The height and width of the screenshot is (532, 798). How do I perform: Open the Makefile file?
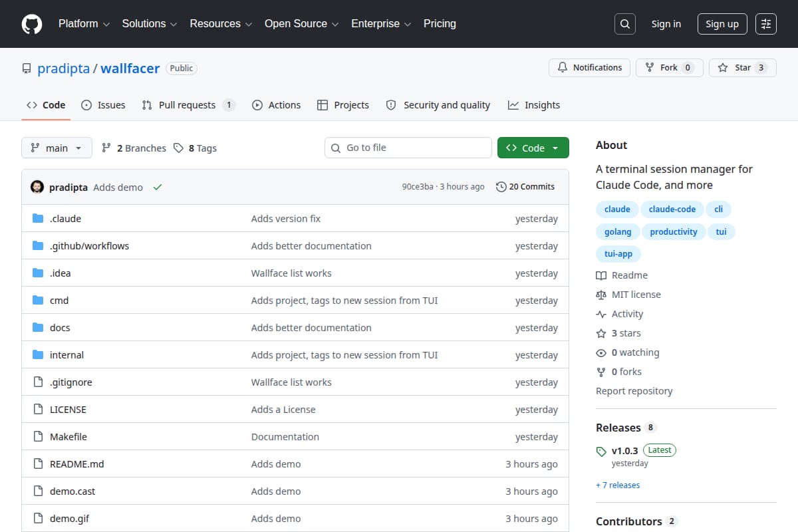[x=68, y=437]
